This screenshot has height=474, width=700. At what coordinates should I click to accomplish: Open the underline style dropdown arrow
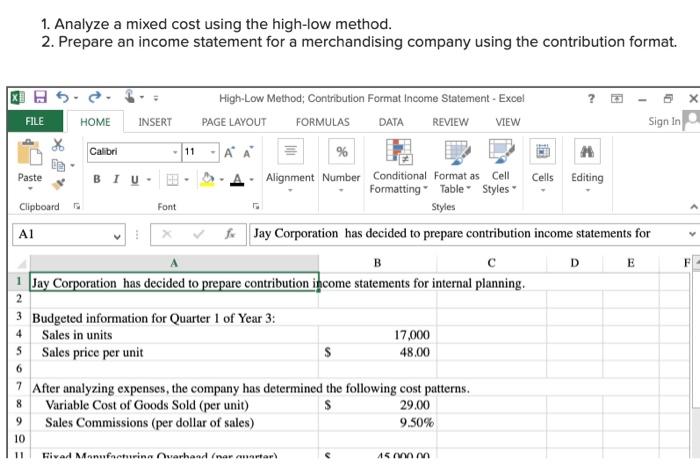pos(149,180)
